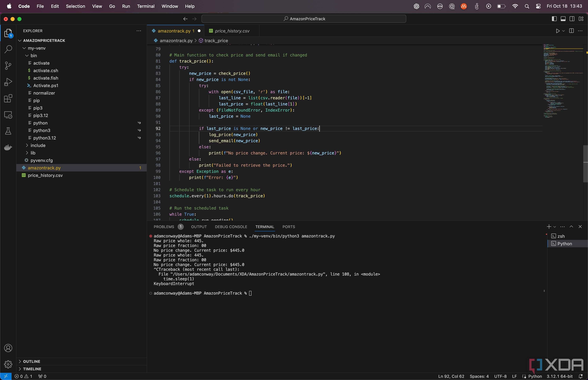Image resolution: width=588 pixels, height=380 pixels.
Task: Toggle the bottom panel visibility
Action: pos(563,19)
